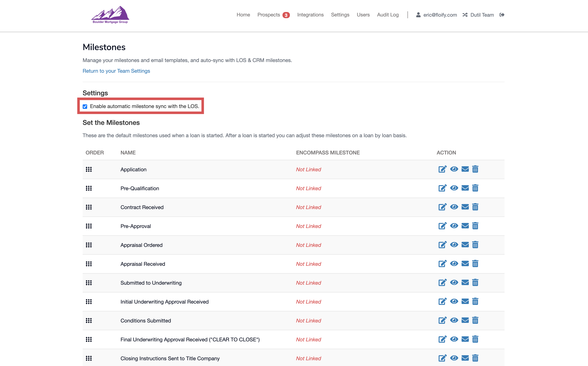This screenshot has width=588, height=366.
Task: Open the Audit Log page
Action: click(x=388, y=15)
